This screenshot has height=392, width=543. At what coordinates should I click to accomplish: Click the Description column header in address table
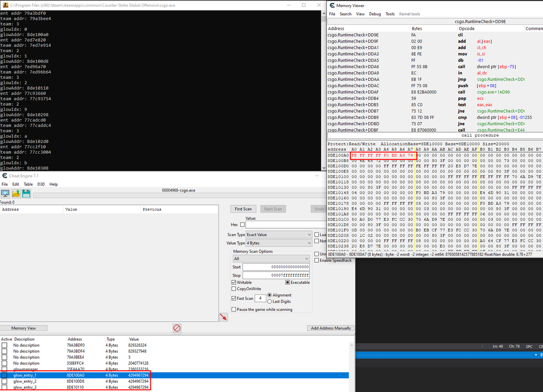(x=39, y=339)
